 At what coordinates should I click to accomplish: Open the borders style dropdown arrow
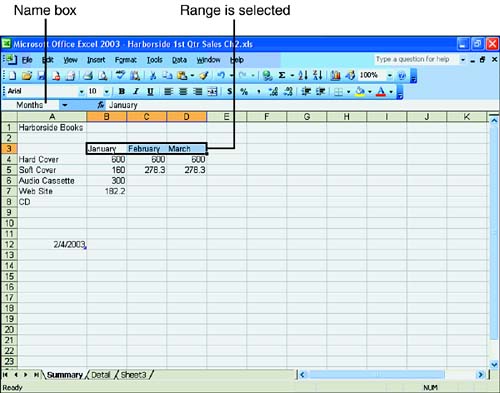pos(349,92)
